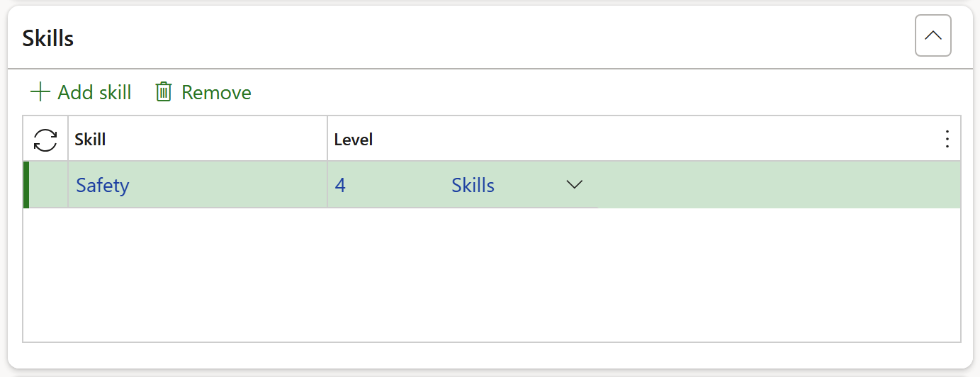Click the refresh icon in the grid header

tap(45, 140)
